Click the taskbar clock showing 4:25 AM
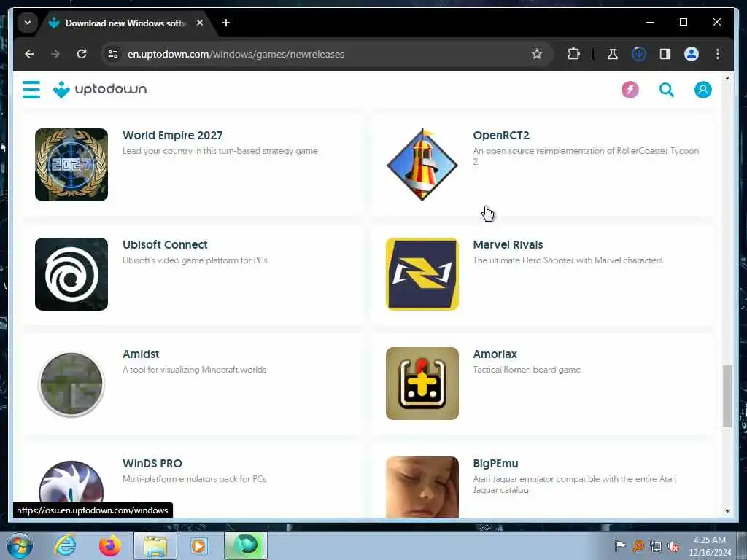The height and width of the screenshot is (560, 747). click(x=710, y=545)
